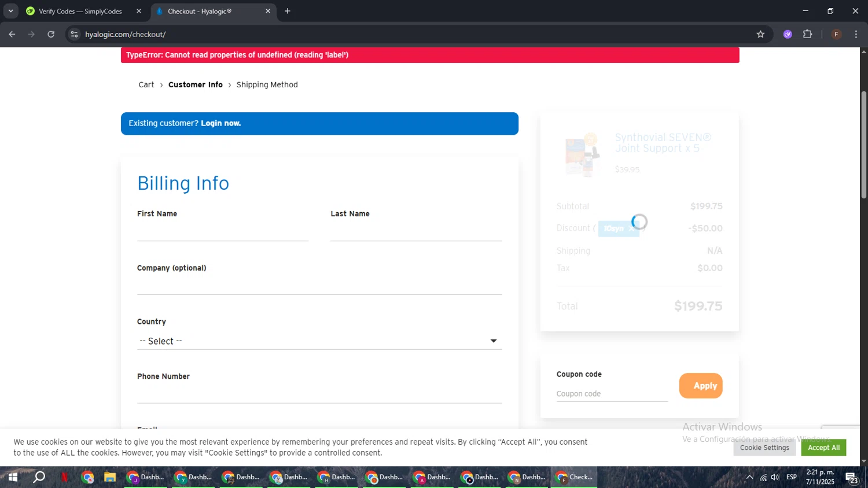Open the taskbar clock and date
Image resolution: width=868 pixels, height=488 pixels.
[x=820, y=477]
